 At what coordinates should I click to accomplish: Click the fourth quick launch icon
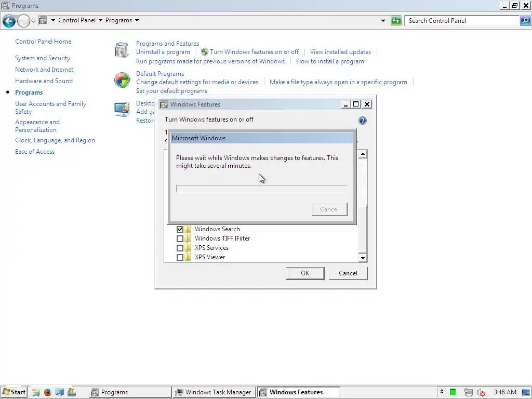(72, 393)
